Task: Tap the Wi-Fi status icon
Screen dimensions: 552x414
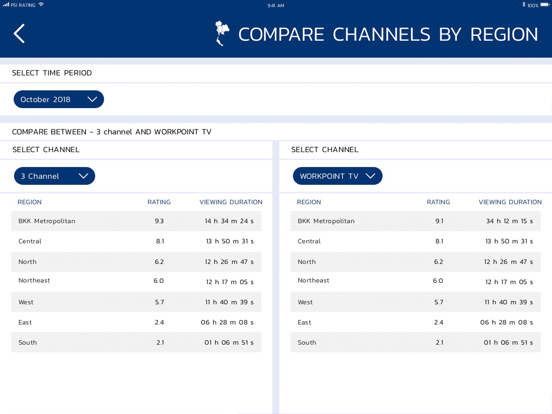Action: [x=41, y=5]
